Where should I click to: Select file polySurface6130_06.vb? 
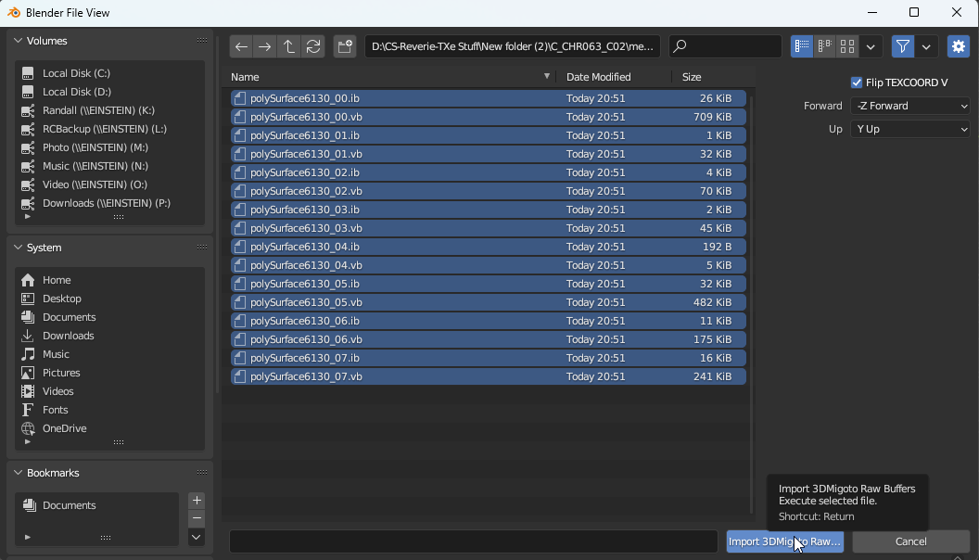[x=489, y=339]
